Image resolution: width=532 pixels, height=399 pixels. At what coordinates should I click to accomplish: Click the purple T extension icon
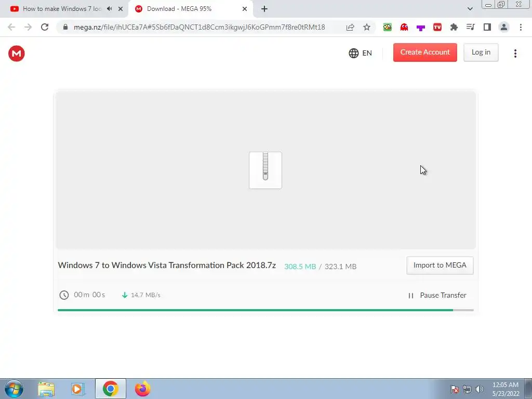click(421, 28)
